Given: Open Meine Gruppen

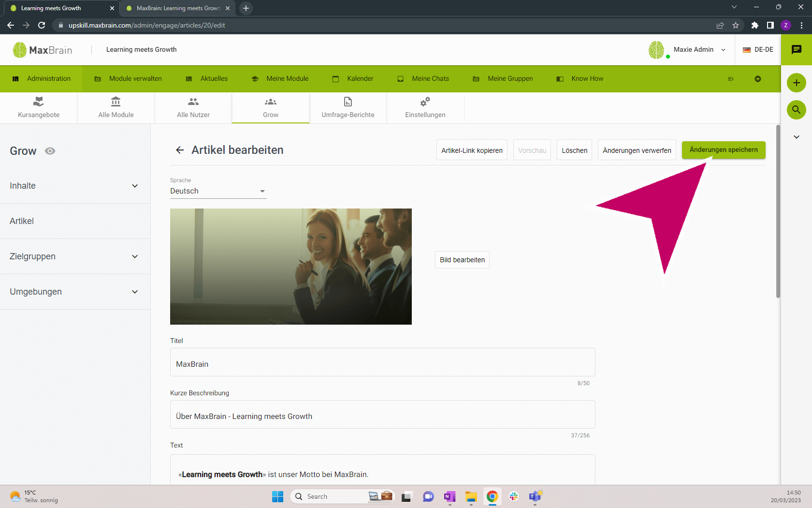Looking at the screenshot, I should pyautogui.click(x=503, y=79).
